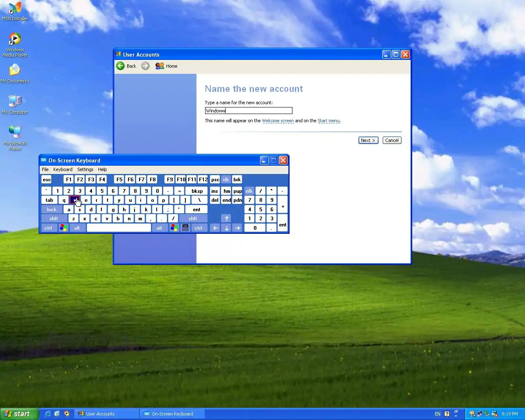
Task: Open the Keyboard menu
Action: click(63, 169)
